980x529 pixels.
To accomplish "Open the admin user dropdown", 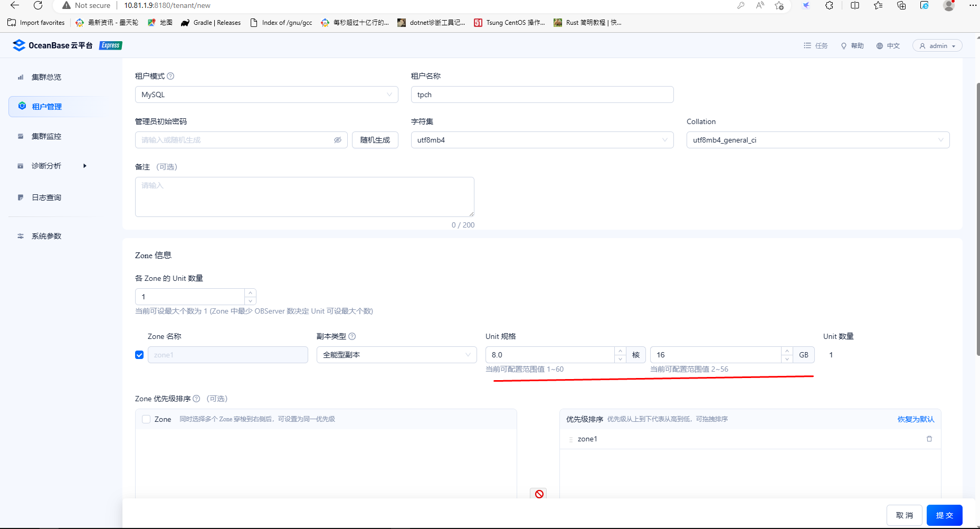I will [x=937, y=46].
